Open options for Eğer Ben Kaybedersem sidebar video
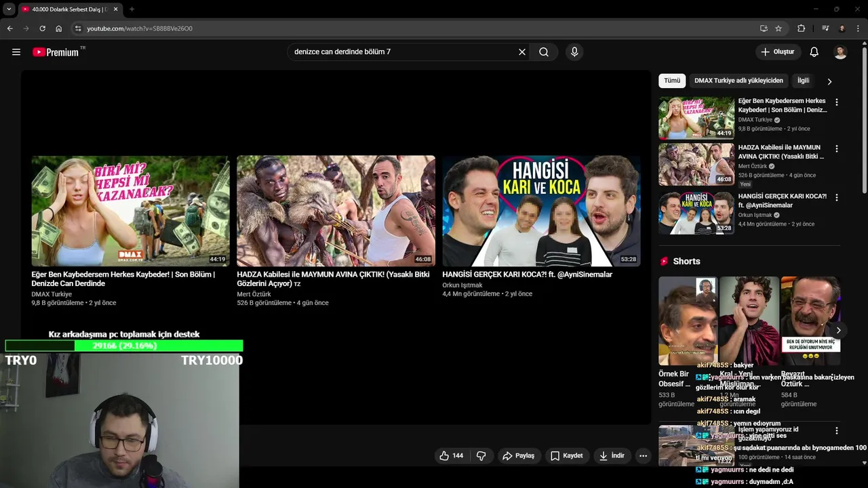 836,102
